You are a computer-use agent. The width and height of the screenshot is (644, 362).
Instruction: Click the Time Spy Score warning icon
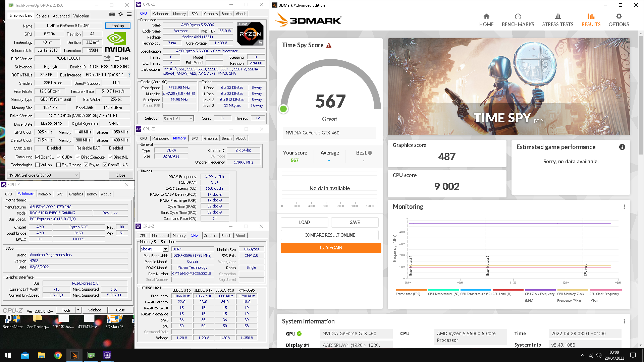pyautogui.click(x=329, y=45)
